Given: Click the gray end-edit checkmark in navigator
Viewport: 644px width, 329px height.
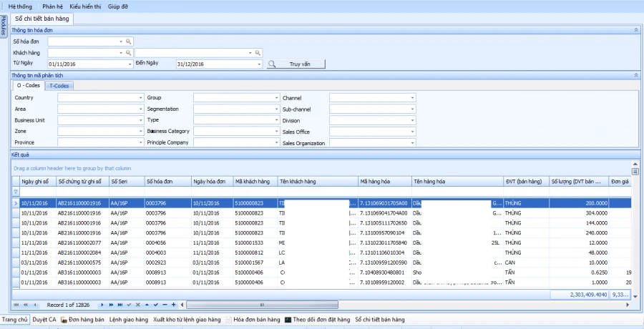Looking at the screenshot, I should pos(129,305).
